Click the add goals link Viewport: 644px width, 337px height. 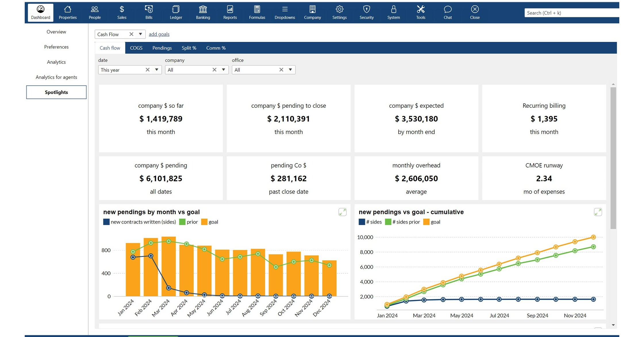pyautogui.click(x=159, y=34)
